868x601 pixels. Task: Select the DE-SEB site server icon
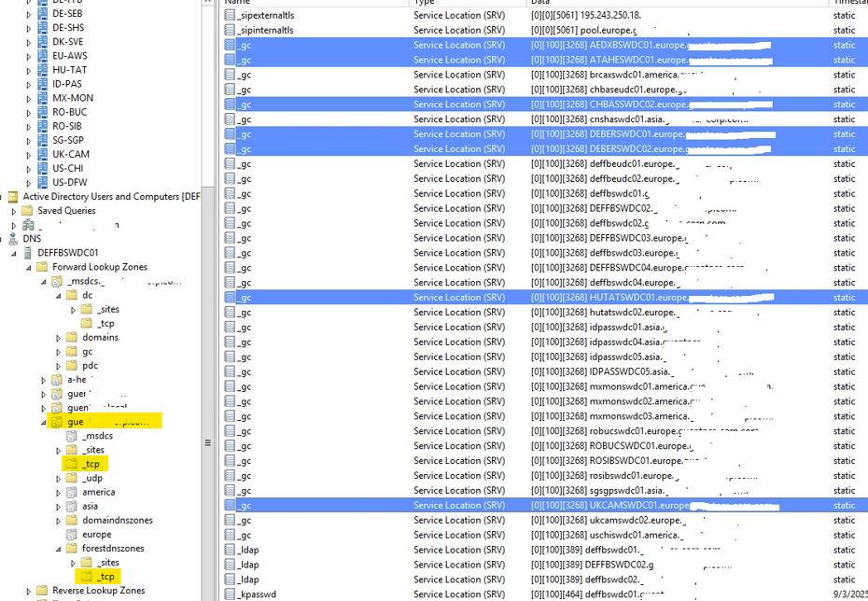coord(43,13)
